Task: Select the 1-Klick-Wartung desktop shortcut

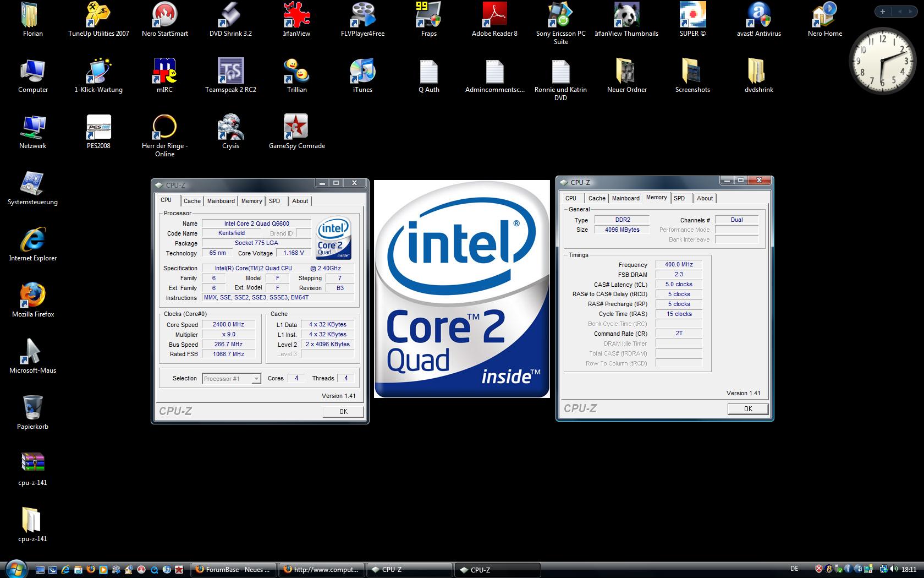Action: [x=98, y=76]
